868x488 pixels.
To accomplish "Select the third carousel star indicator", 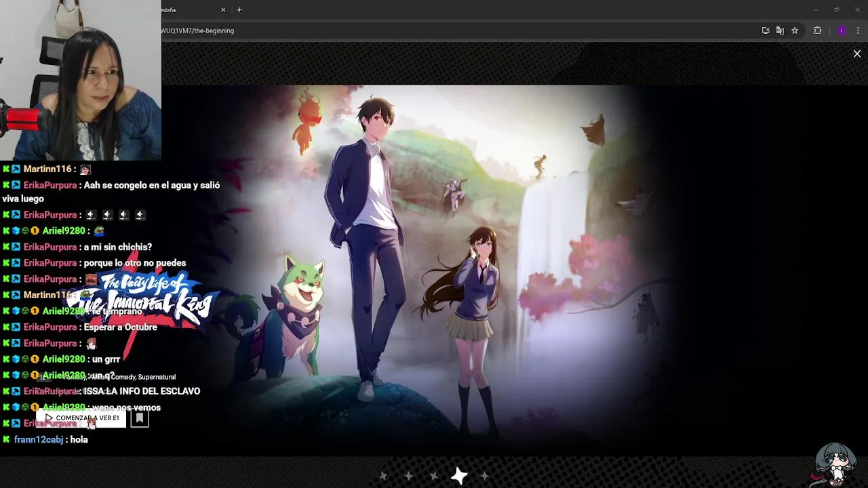I will click(x=434, y=476).
